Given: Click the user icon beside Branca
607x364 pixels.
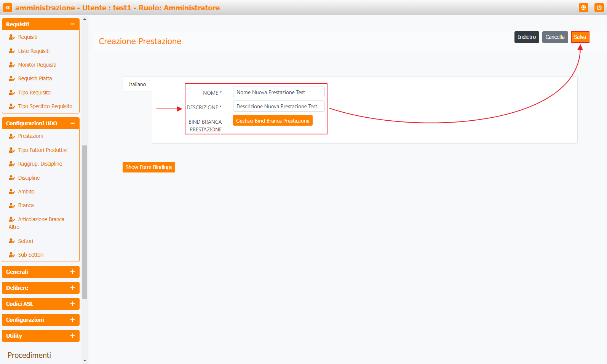Looking at the screenshot, I should [x=12, y=206].
